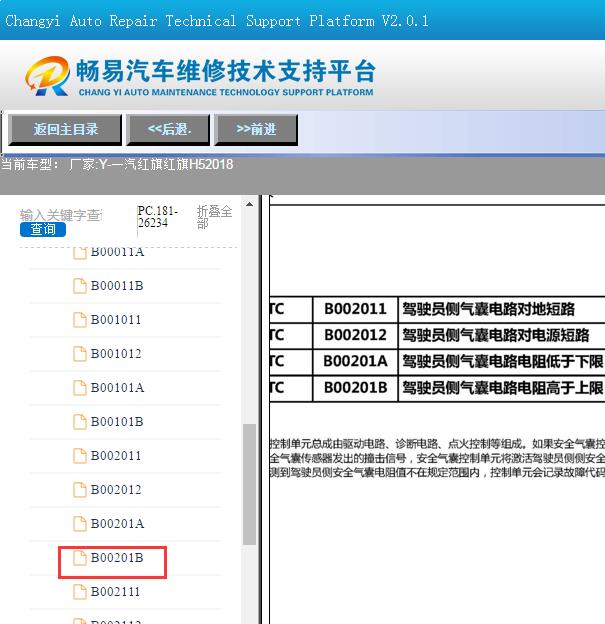Select B002011 code cell in table
605x624 pixels.
(x=355, y=309)
